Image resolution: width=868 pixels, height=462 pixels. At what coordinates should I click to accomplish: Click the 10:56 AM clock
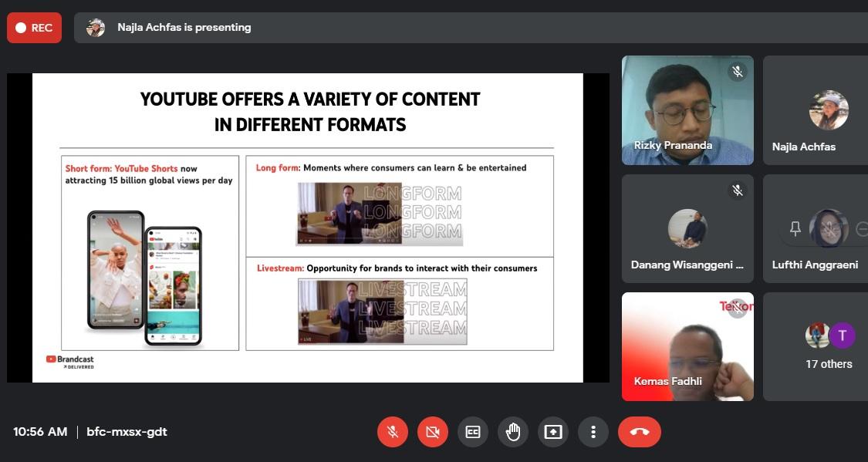click(x=40, y=432)
